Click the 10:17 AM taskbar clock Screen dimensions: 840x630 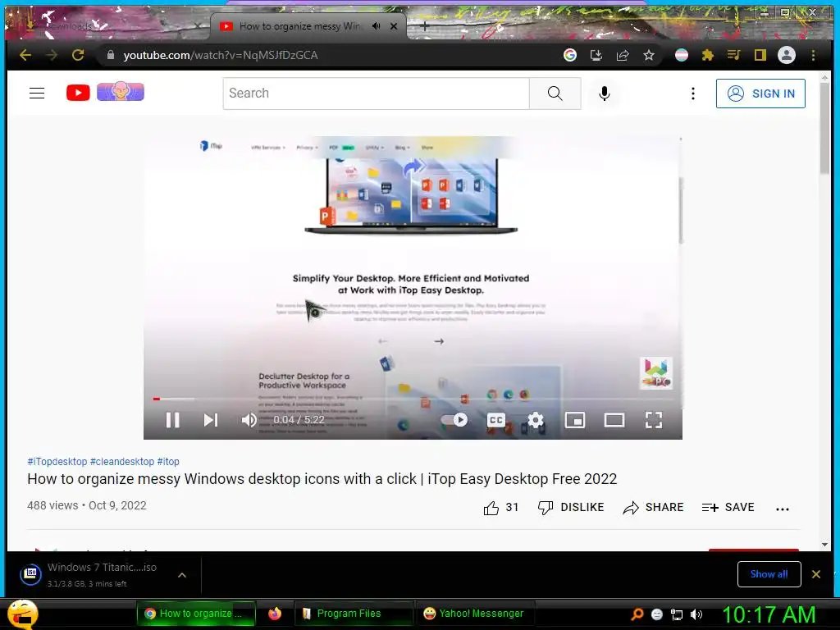click(769, 614)
